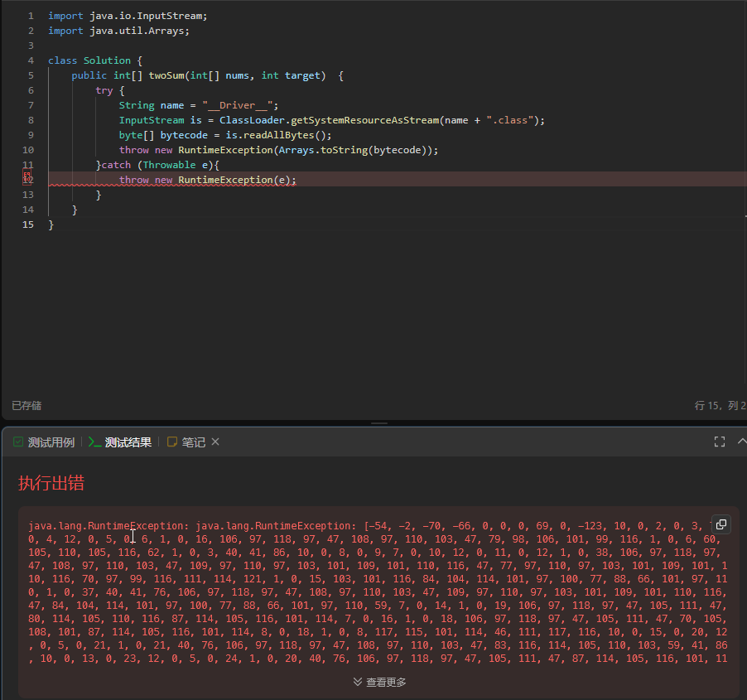
Task: Click "getSystemResourceAsStream" in the code
Action: pos(365,120)
